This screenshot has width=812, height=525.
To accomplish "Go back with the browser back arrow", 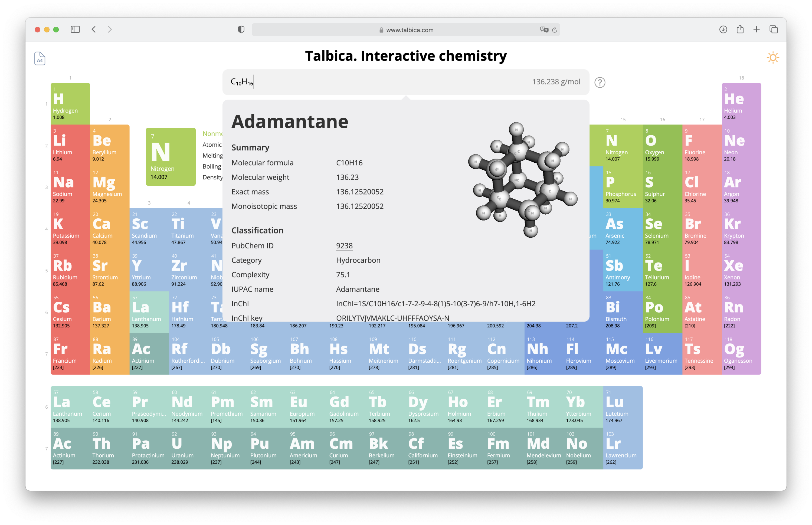I will coord(94,29).
